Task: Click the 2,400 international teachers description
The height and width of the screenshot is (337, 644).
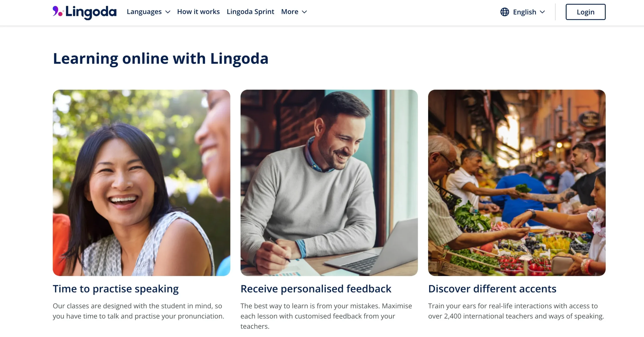Action: click(x=516, y=311)
